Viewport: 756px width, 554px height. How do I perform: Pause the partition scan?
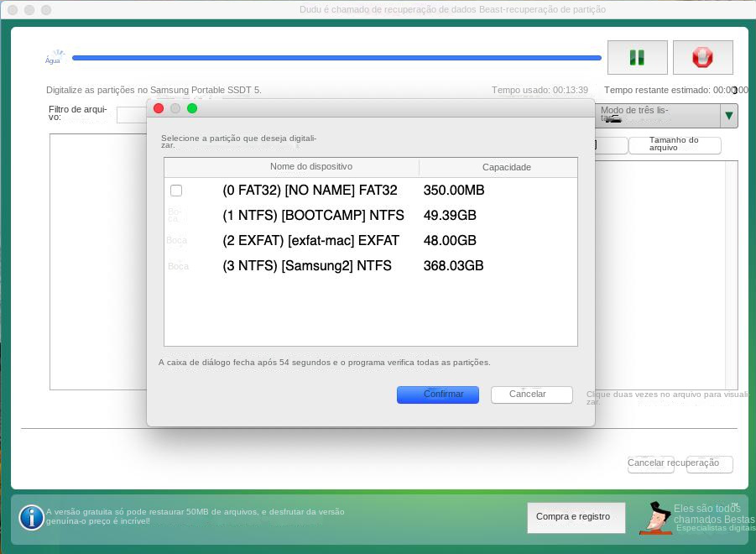click(637, 57)
